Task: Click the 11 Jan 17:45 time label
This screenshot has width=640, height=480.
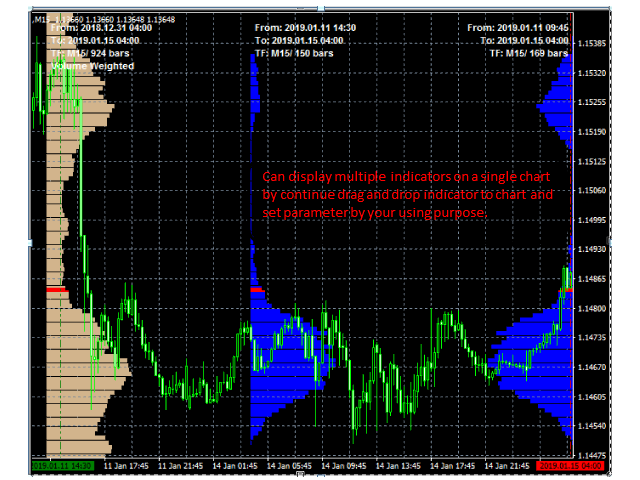Action: point(126,466)
